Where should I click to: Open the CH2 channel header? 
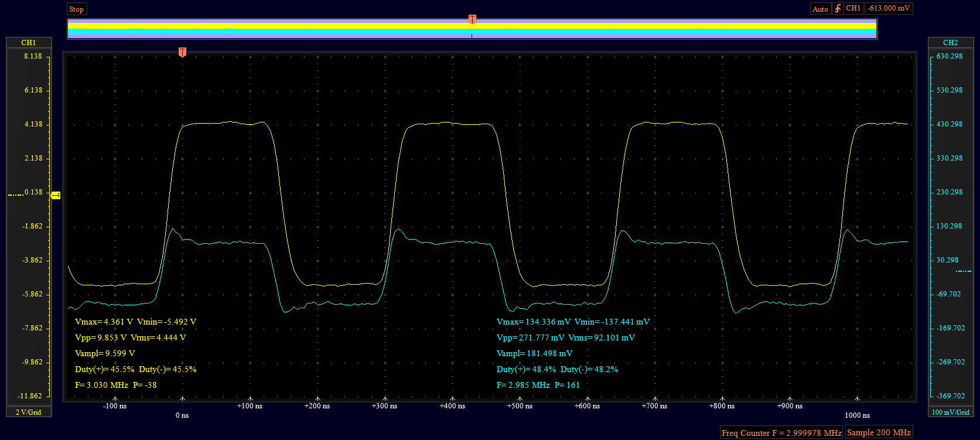950,42
